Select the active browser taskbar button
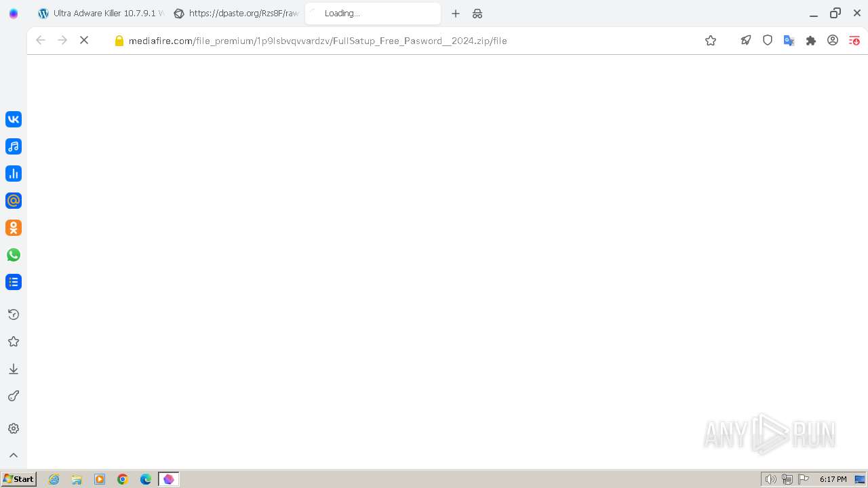Image resolution: width=868 pixels, height=488 pixels. click(x=169, y=479)
